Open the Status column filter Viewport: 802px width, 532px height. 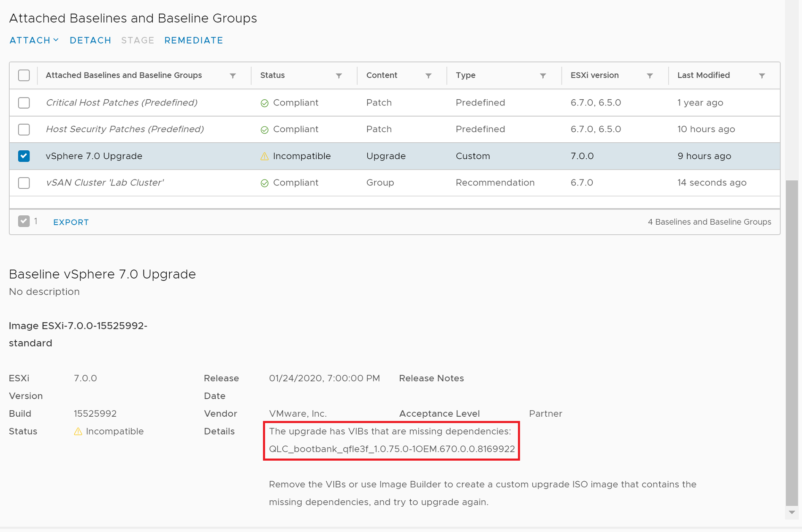tap(339, 76)
